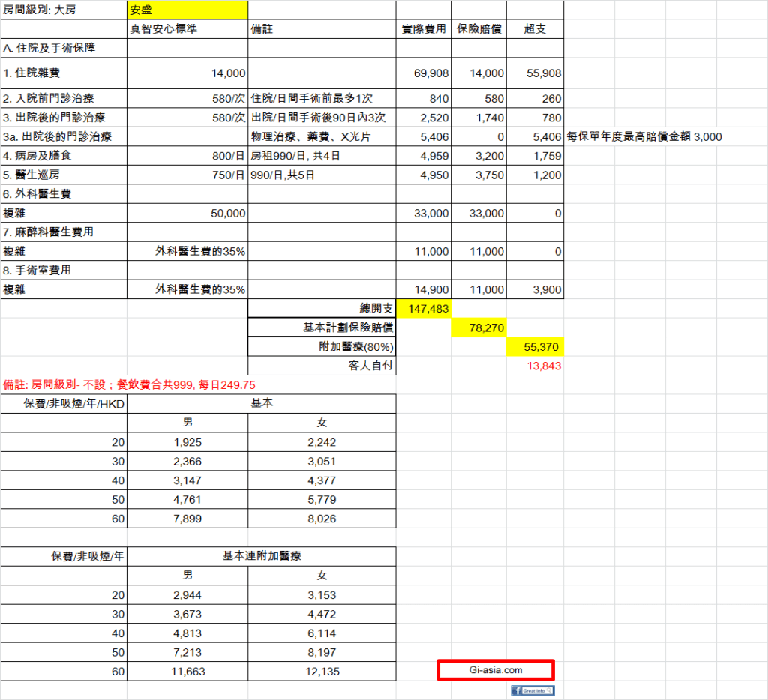Select the 保費/非吸煙/年/HKD header
Viewport: 768px width, 700px height.
click(x=64, y=404)
